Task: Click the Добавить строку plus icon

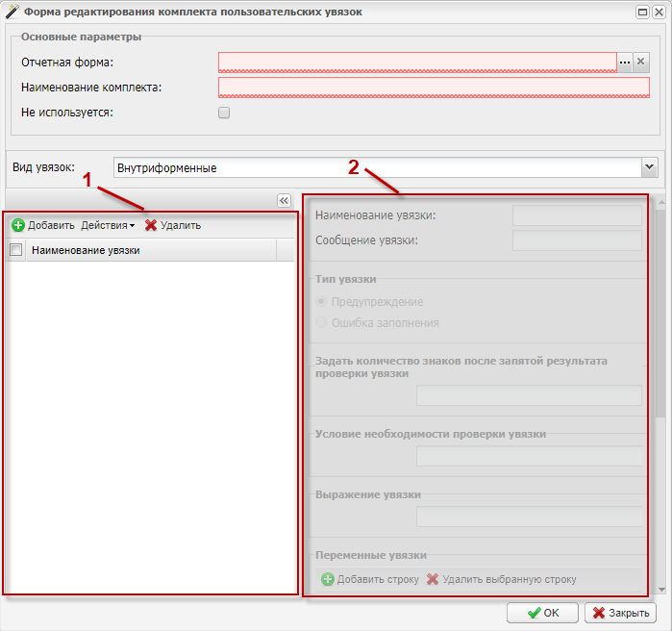Action: (x=328, y=579)
